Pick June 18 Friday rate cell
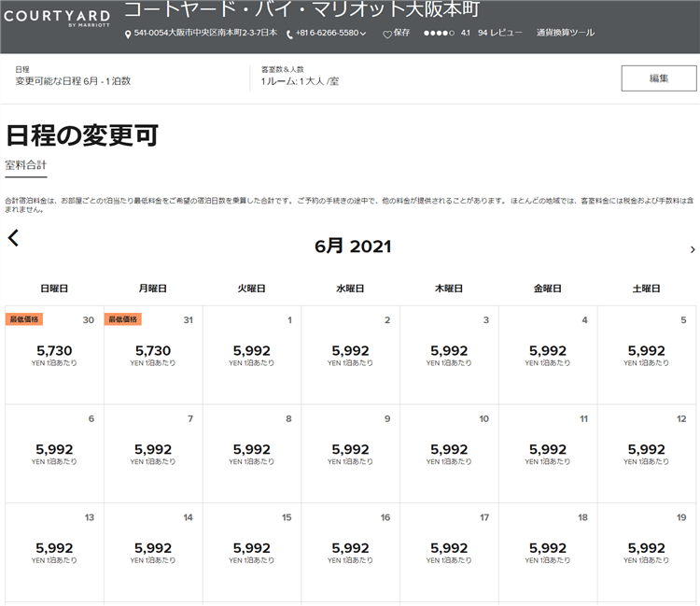The width and height of the screenshot is (700, 606). point(548,552)
